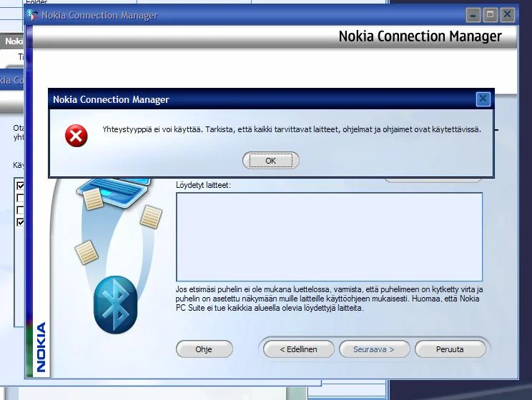Screen dimensions: 532x400
Task: Click the vertical Nokia logo
Action: point(41,347)
